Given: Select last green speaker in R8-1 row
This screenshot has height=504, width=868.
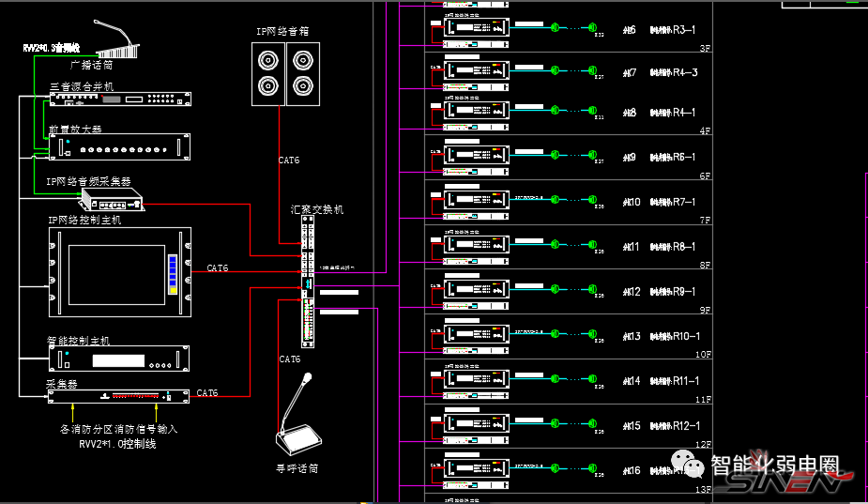Looking at the screenshot, I should tap(592, 244).
